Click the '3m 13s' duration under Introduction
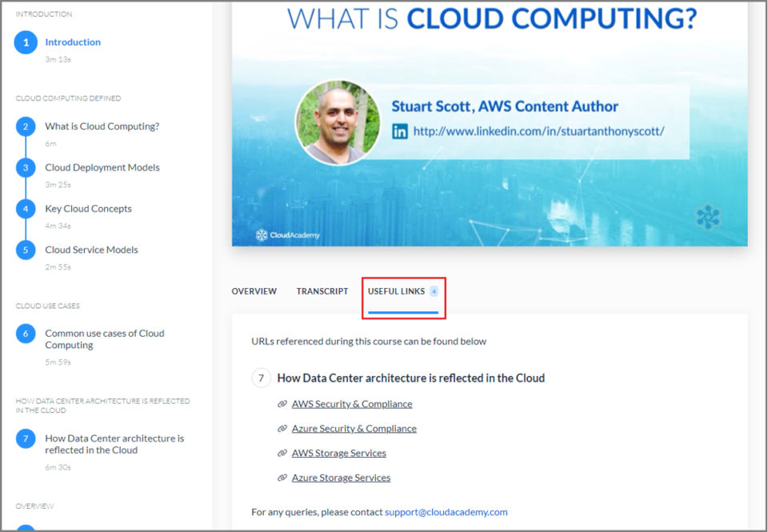Image resolution: width=768 pixels, height=532 pixels. point(58,59)
